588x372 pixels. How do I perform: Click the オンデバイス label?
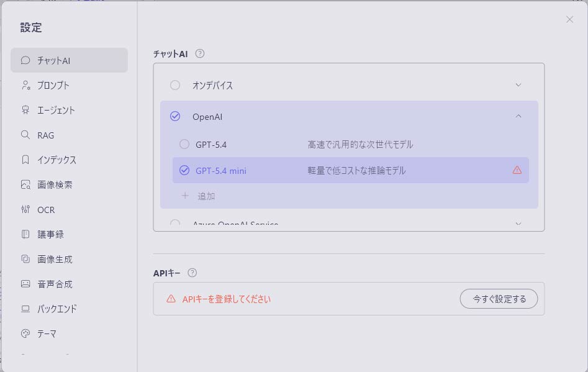coord(212,86)
